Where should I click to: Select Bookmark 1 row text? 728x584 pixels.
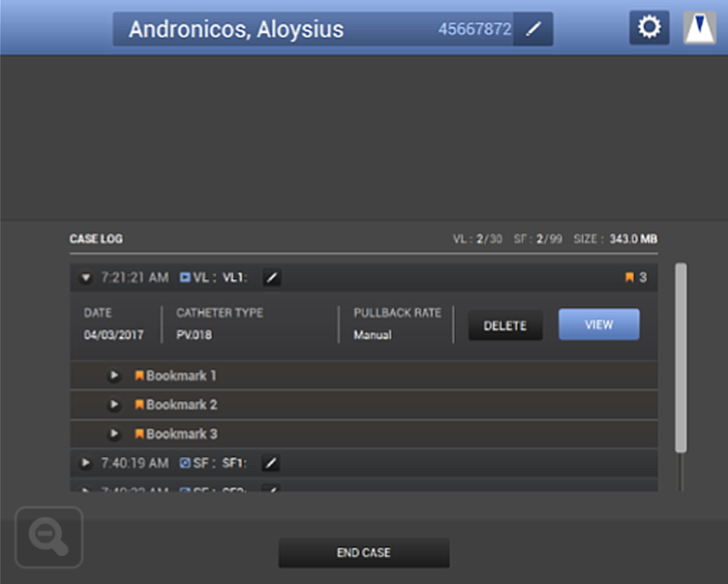click(181, 376)
